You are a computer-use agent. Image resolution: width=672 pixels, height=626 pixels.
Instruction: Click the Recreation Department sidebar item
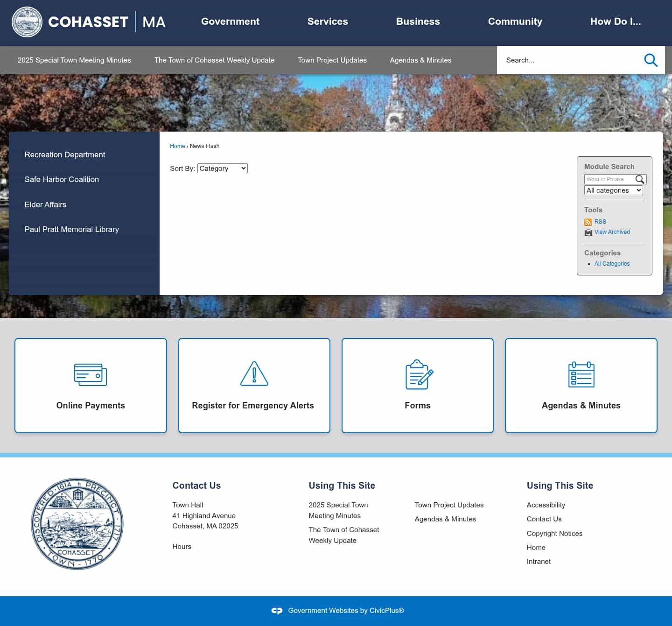tap(64, 155)
